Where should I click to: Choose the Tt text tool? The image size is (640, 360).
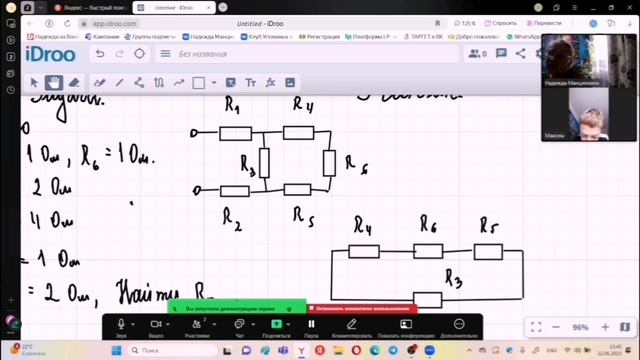click(250, 83)
